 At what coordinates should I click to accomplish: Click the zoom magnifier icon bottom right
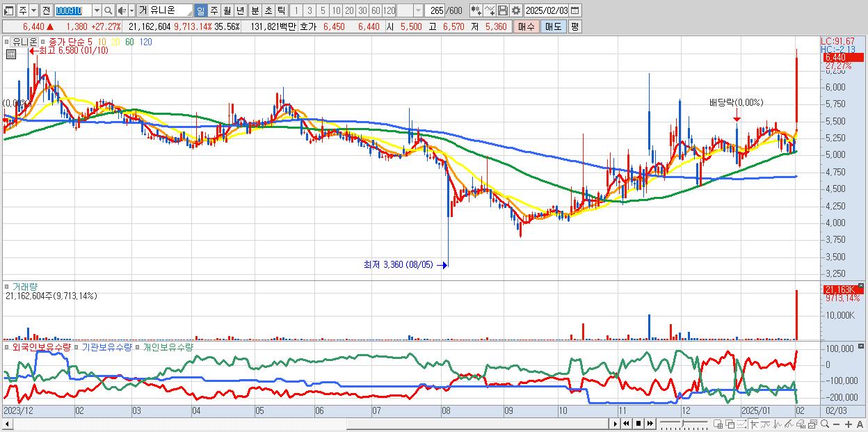tap(824, 424)
